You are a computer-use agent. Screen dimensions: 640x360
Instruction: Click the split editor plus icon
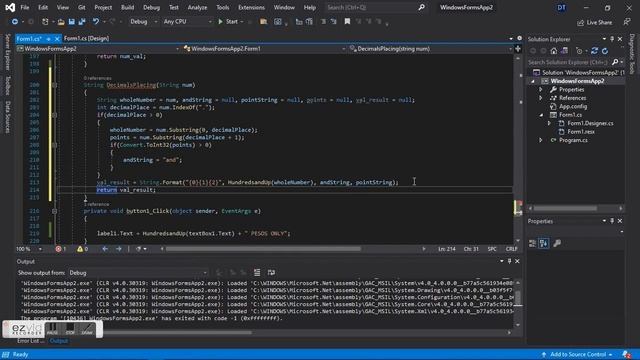click(518, 49)
